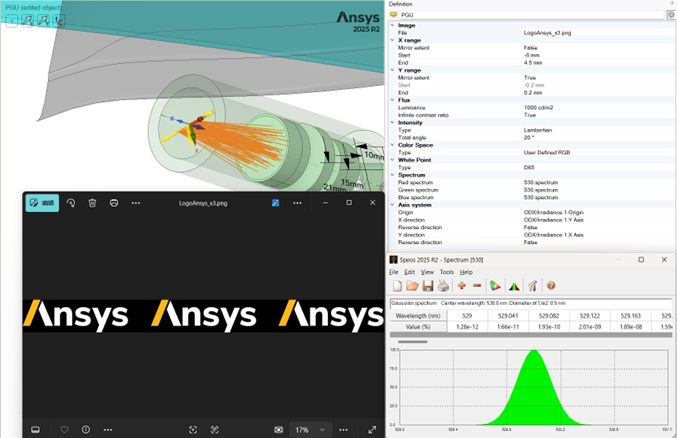Toggle X range Mirror extent False value
This screenshot has width=677, height=438.
(x=530, y=48)
